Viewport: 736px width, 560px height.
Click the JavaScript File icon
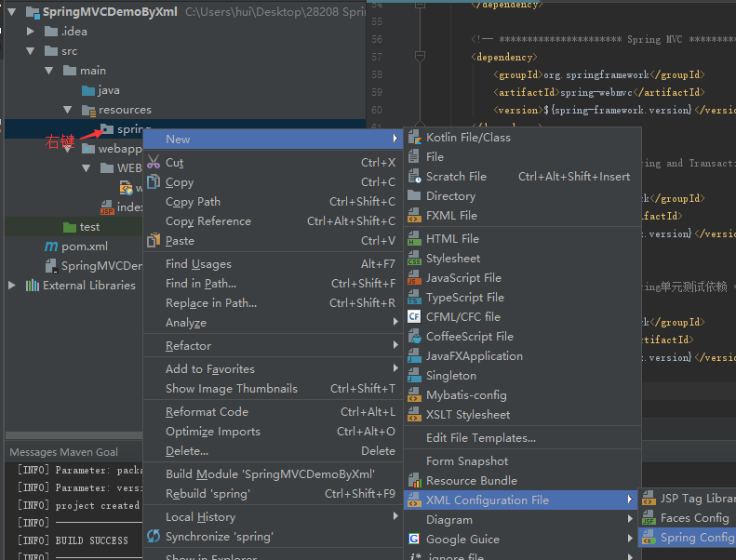[x=414, y=278]
